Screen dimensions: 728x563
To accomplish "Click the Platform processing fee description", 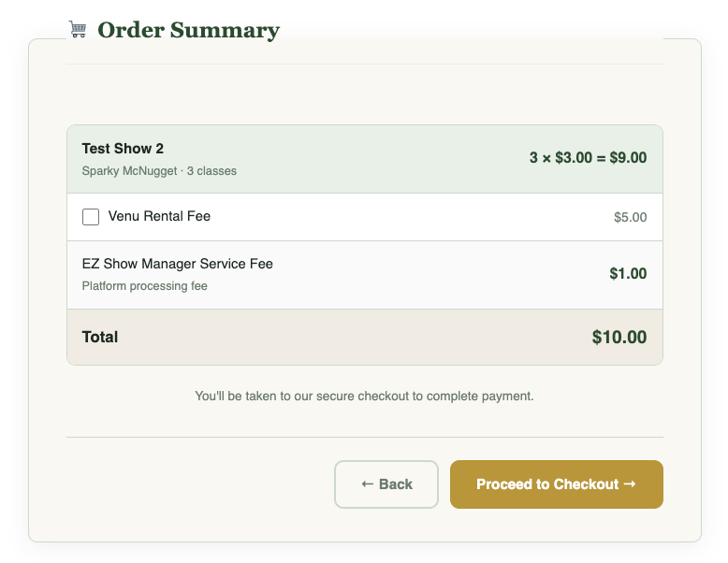I will (x=144, y=286).
